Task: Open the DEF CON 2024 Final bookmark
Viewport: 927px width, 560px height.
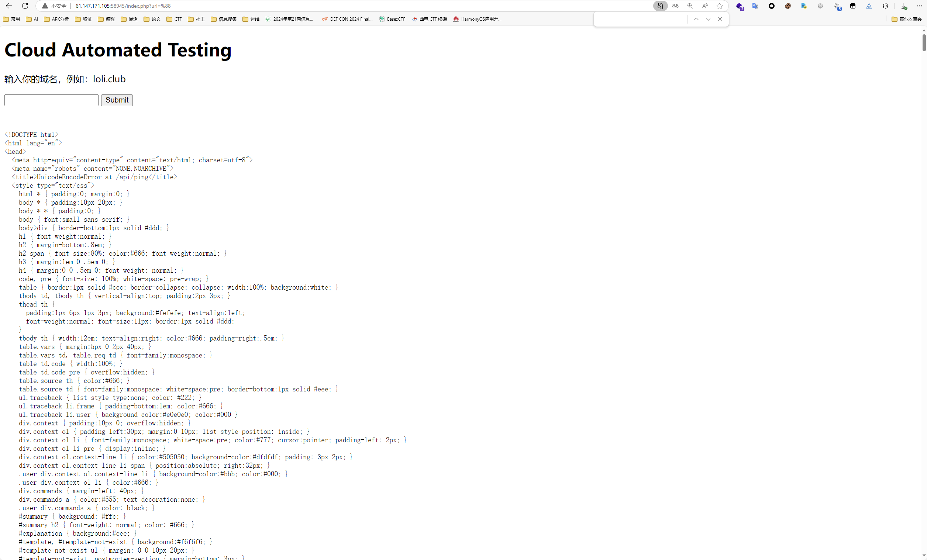Action: point(348,19)
